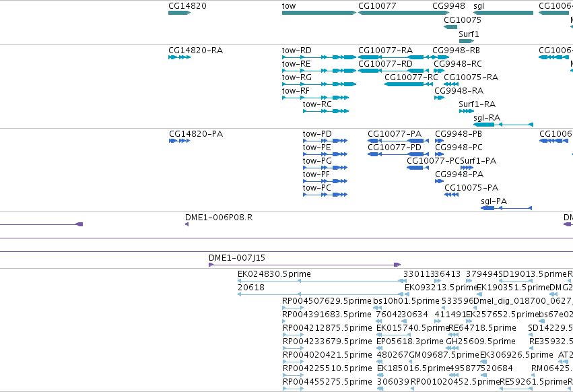The image size is (573, 392).
Task: Click the RP004020421.5prime EST label
Action: coord(327,355)
